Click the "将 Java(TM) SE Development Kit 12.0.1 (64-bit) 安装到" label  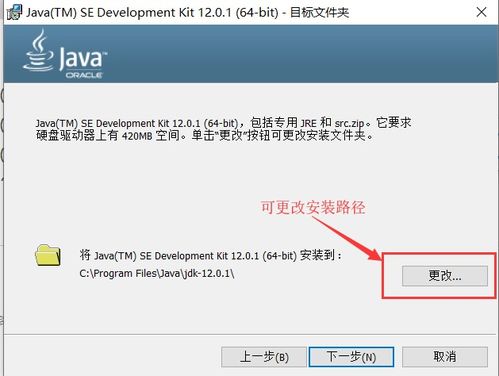pyautogui.click(x=210, y=256)
